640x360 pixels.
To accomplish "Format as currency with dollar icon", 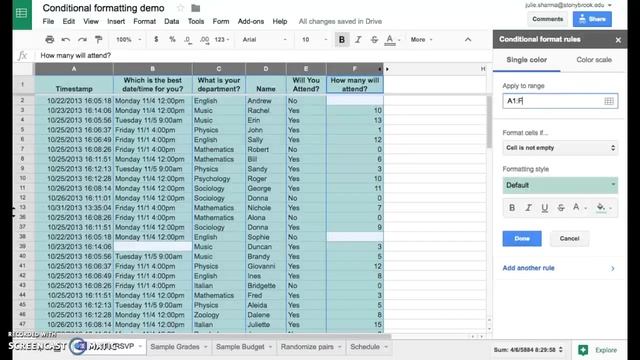I will [156, 40].
